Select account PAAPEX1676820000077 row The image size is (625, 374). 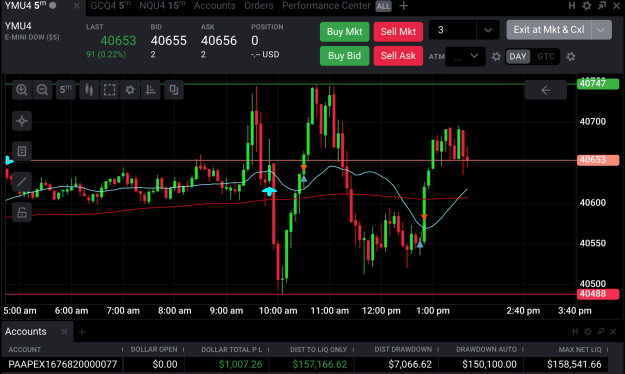point(305,364)
